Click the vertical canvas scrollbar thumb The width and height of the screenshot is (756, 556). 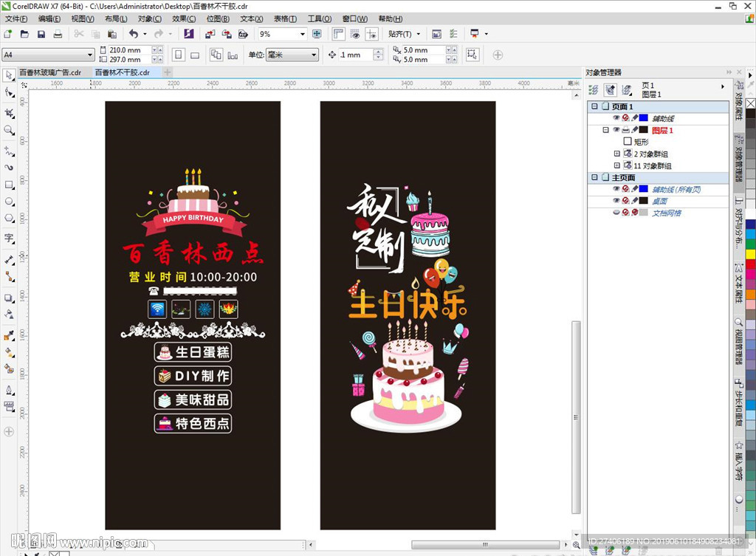[x=576, y=418]
